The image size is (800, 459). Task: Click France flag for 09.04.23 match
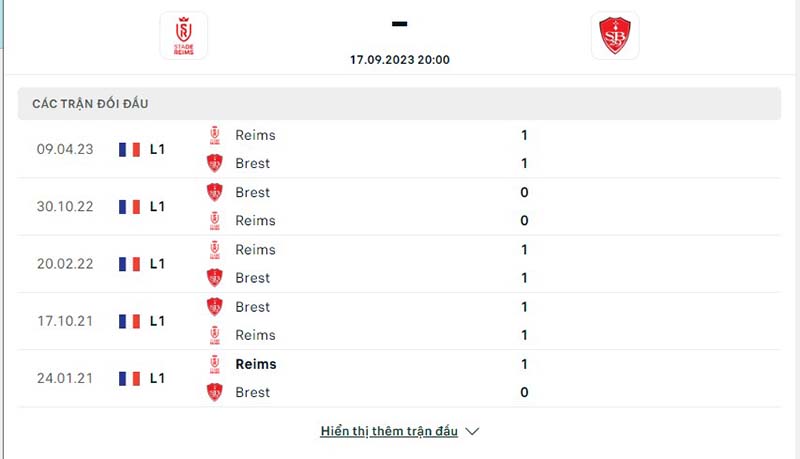coord(129,149)
